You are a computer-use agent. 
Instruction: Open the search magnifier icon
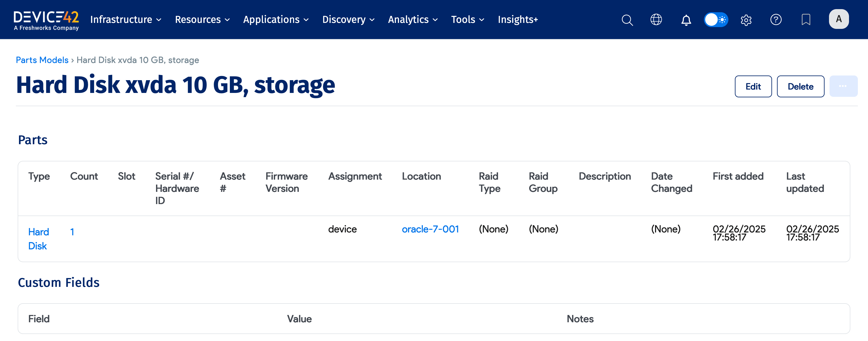[627, 20]
